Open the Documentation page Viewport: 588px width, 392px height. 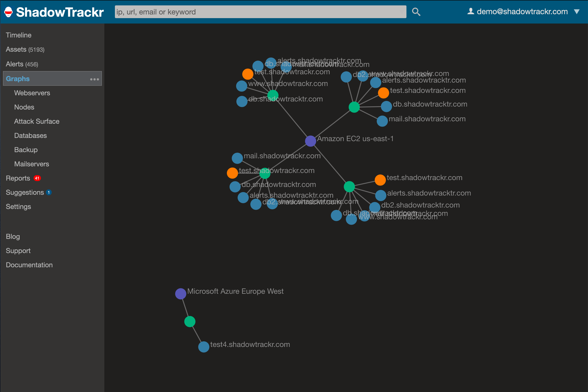click(29, 265)
